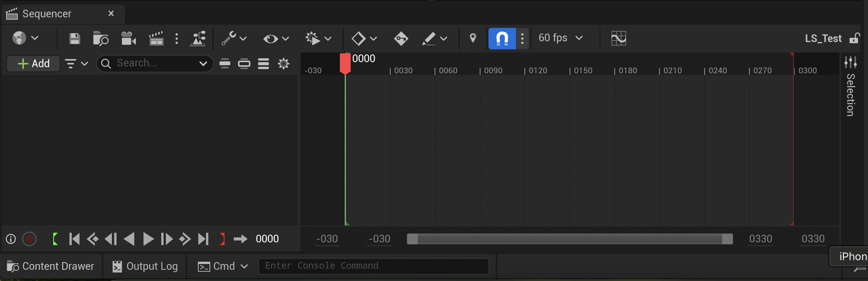Play the sequence in reverse
Image resolution: width=868 pixels, height=281 pixels.
click(x=129, y=239)
